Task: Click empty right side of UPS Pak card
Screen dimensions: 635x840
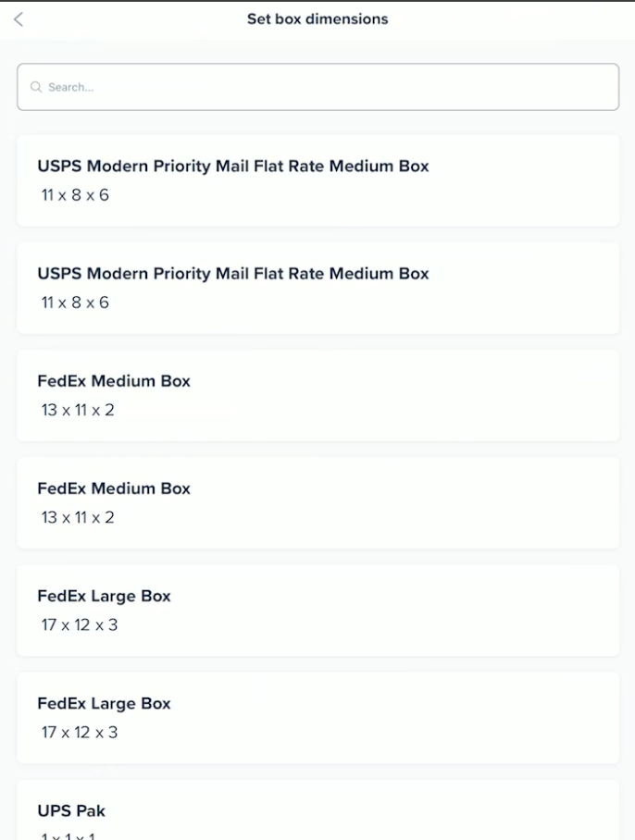Action: click(x=463, y=814)
